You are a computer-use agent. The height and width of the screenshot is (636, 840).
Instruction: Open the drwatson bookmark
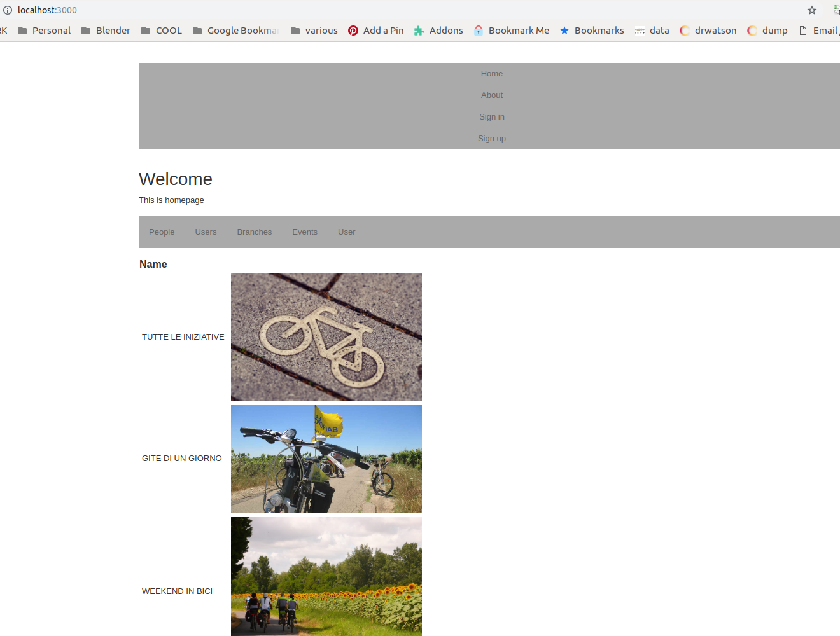coord(708,31)
